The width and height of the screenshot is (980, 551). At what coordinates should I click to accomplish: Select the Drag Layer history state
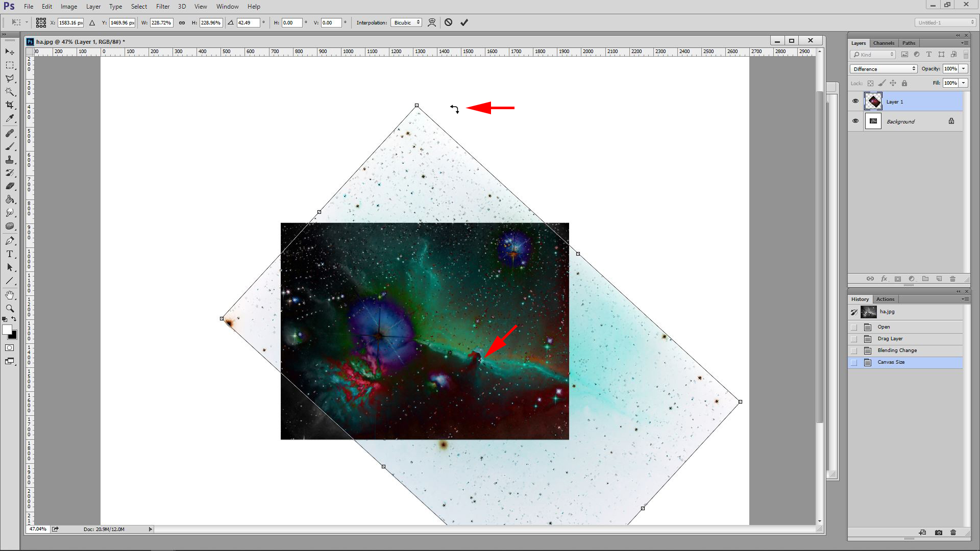click(905, 339)
